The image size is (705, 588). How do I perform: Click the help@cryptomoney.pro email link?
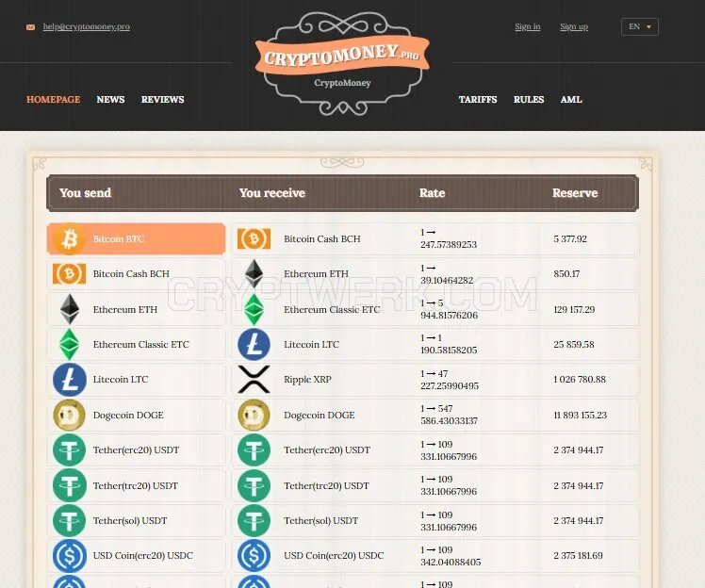87,26
